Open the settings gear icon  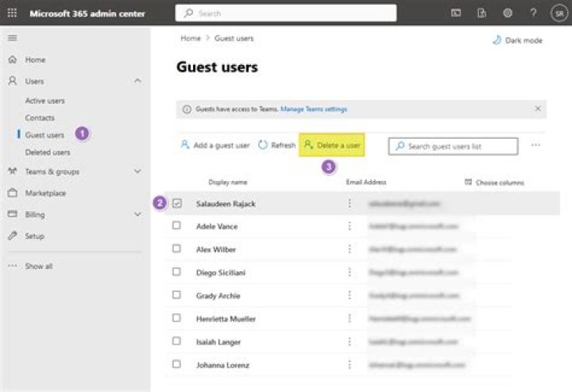(x=508, y=13)
